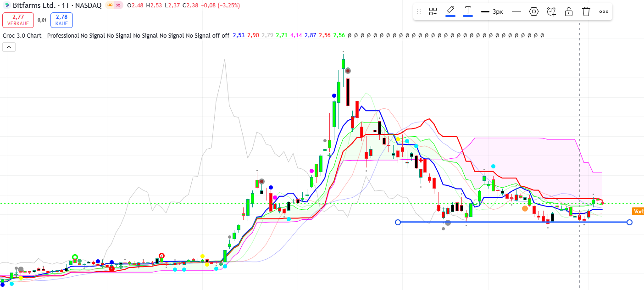
Task: Select the Croc 3.0 Chart indicator label
Action: pos(40,35)
